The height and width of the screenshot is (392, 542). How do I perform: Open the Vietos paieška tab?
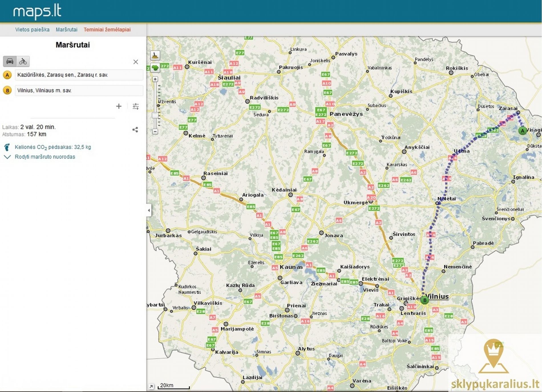[x=32, y=29]
